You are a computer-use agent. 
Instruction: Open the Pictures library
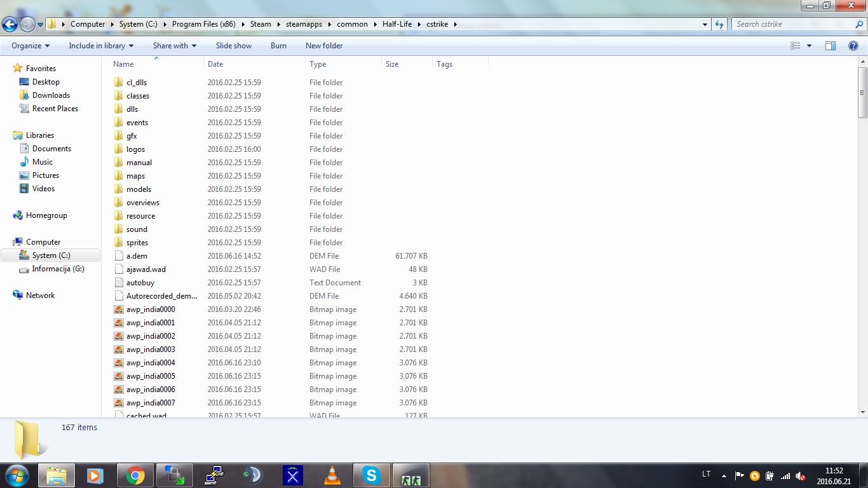[46, 175]
